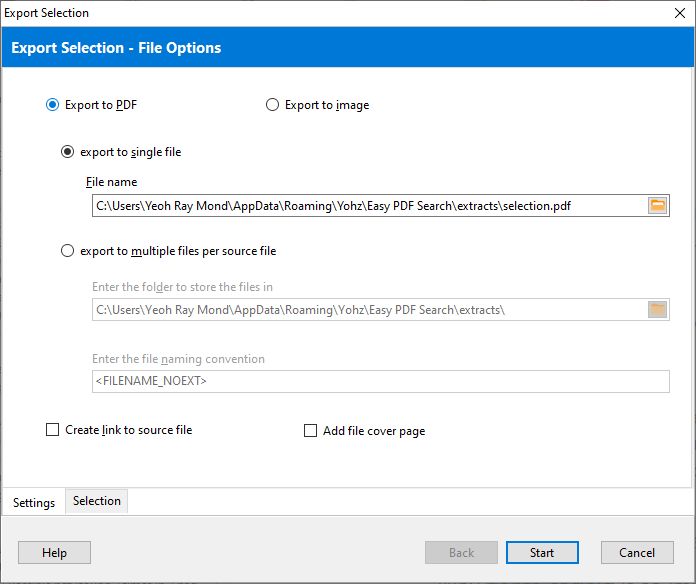Open the Settings tab
This screenshot has width=696, height=584.
34,502
